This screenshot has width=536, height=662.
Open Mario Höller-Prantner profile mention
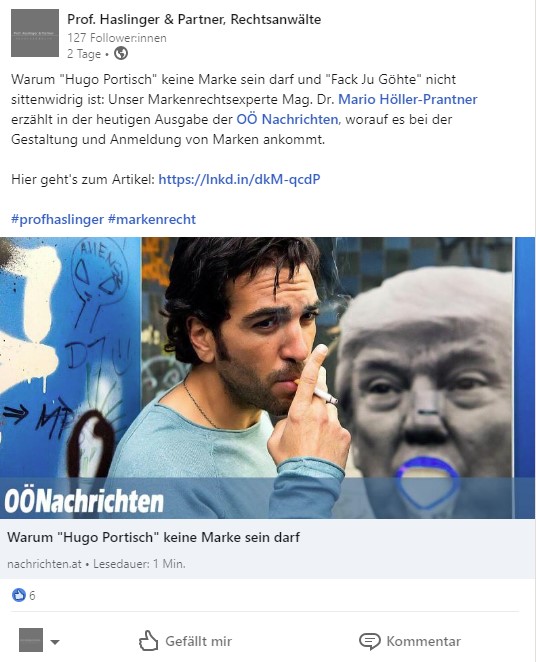pos(408,99)
